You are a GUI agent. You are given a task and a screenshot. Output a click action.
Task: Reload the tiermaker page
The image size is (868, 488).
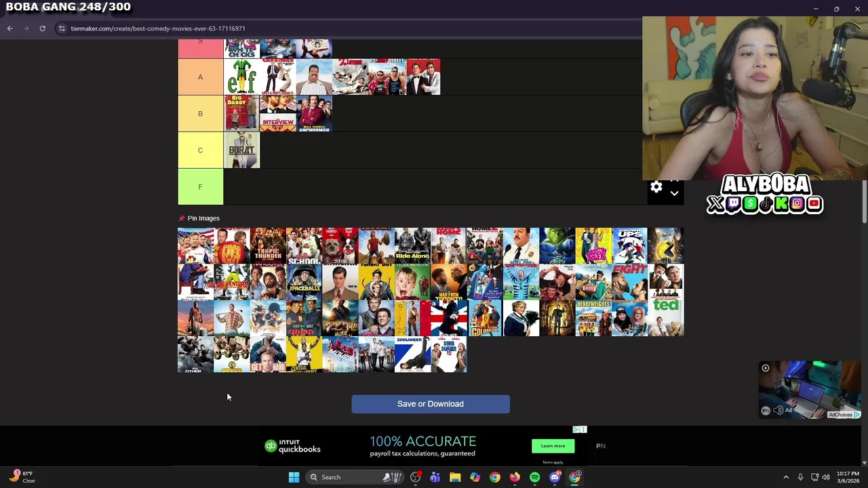pos(42,28)
